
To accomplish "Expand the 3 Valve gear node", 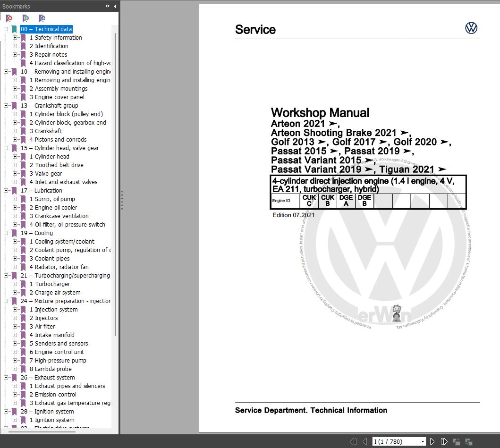I will click(x=15, y=173).
